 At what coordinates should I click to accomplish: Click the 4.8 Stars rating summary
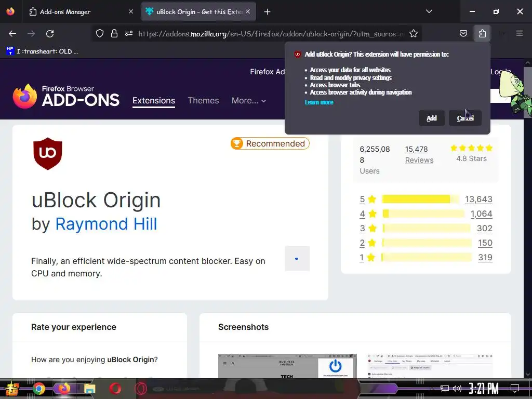coord(471,153)
